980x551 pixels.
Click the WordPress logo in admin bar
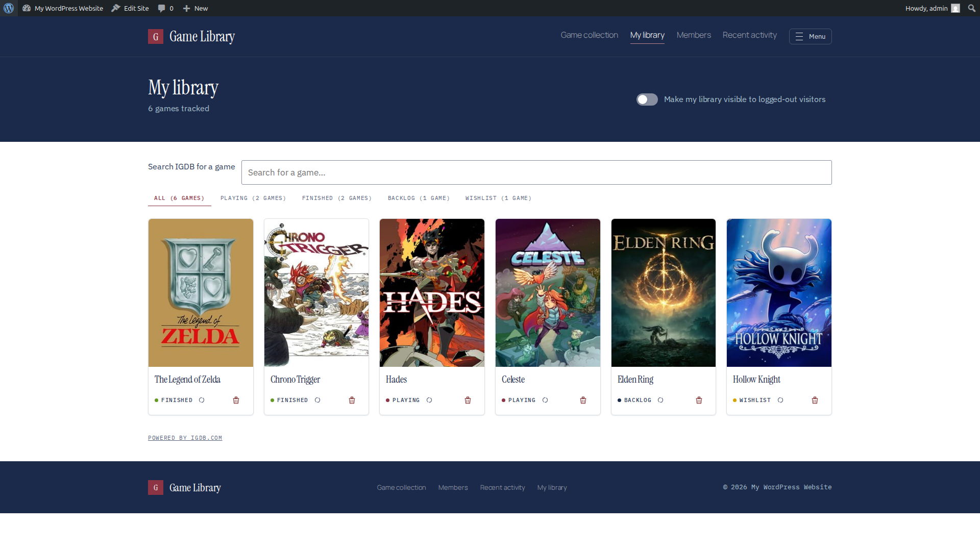[x=9, y=8]
